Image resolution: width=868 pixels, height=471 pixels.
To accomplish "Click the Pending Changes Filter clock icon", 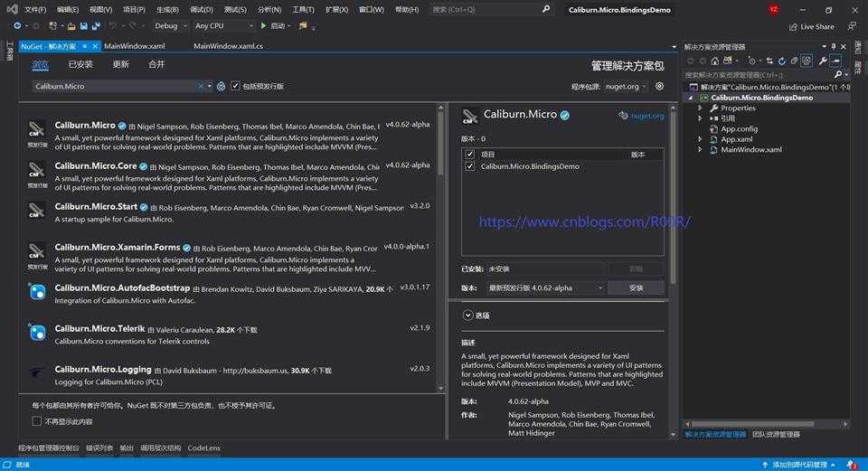I will coord(751,61).
